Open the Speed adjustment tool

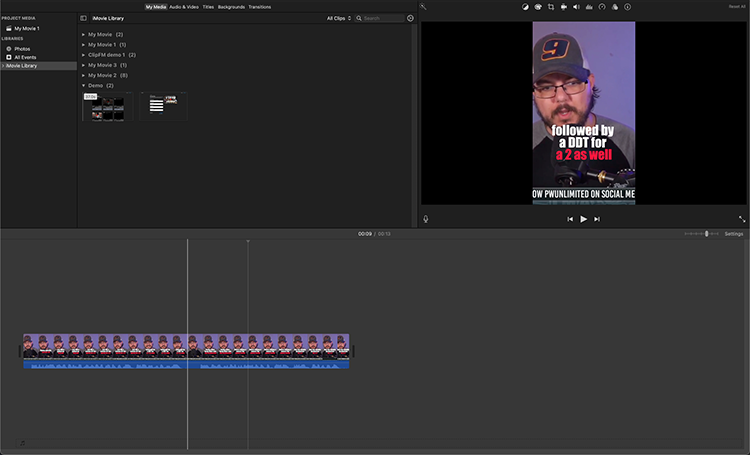pos(602,7)
